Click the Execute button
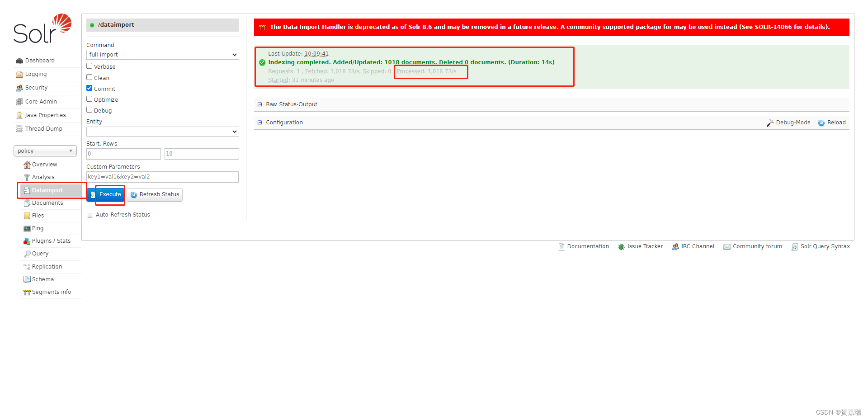868x420 pixels. (x=105, y=195)
